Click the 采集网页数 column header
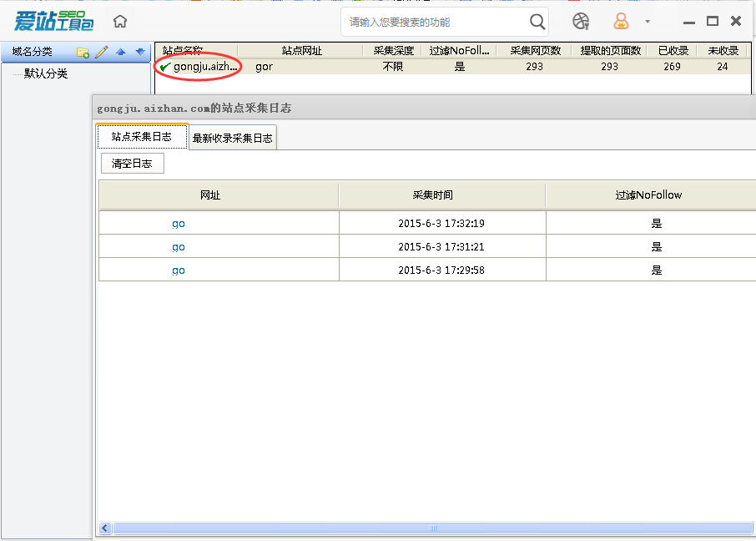 pyautogui.click(x=535, y=51)
